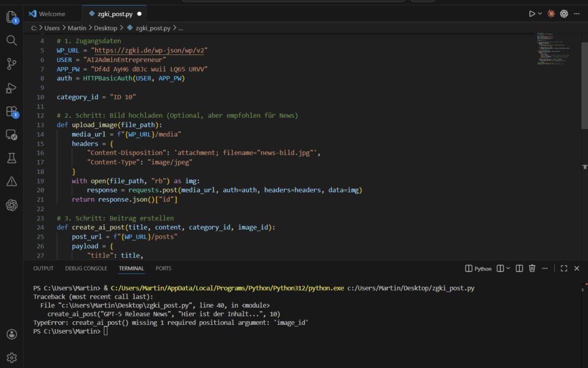The height and width of the screenshot is (368, 588).
Task: Open the Source Control view
Action: 12,64
